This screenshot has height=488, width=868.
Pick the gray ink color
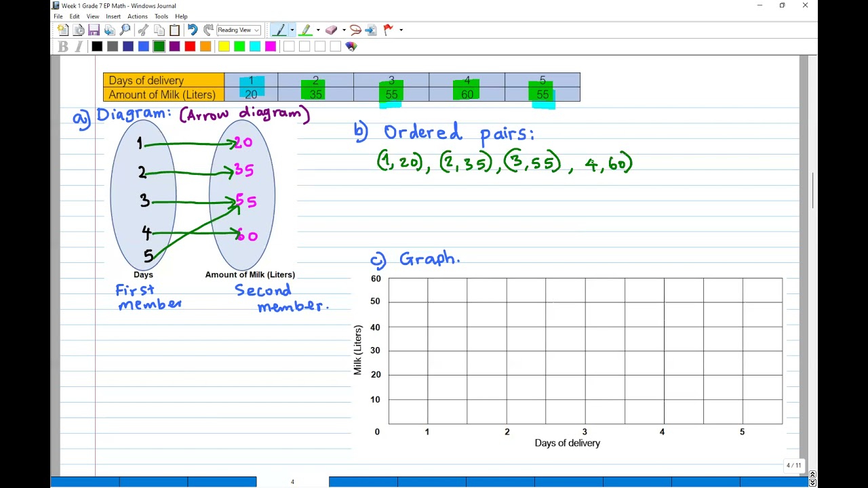pyautogui.click(x=113, y=46)
